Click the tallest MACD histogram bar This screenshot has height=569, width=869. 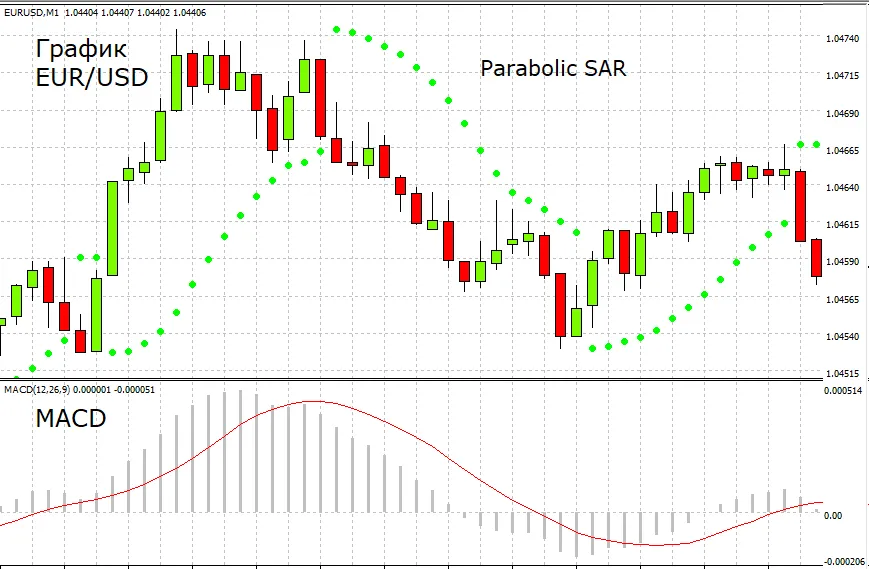[x=241, y=451]
